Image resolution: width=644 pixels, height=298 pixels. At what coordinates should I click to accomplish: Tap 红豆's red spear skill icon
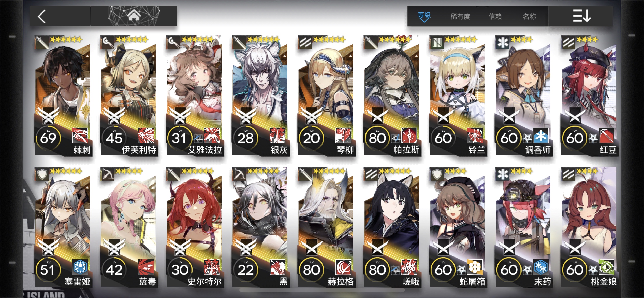tap(607, 136)
